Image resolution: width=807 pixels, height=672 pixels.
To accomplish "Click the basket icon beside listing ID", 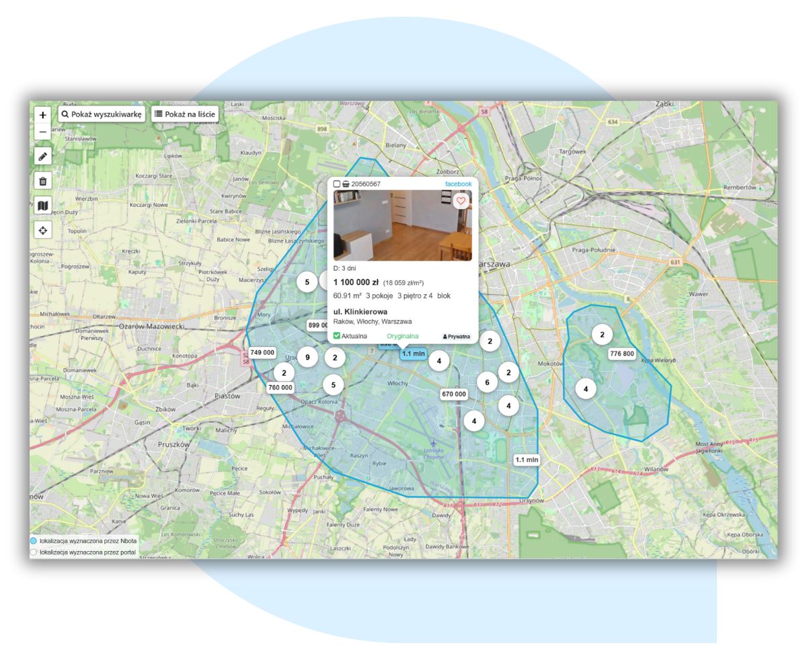I will pyautogui.click(x=346, y=184).
